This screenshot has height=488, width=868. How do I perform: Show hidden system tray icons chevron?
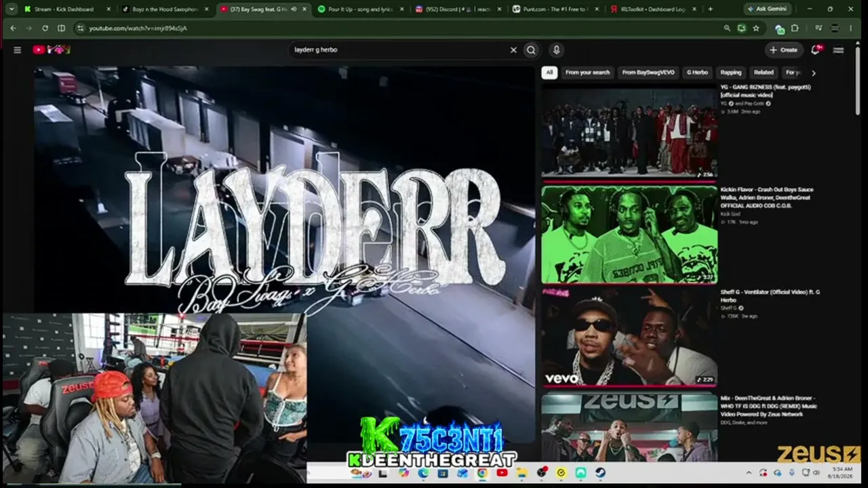(749, 472)
